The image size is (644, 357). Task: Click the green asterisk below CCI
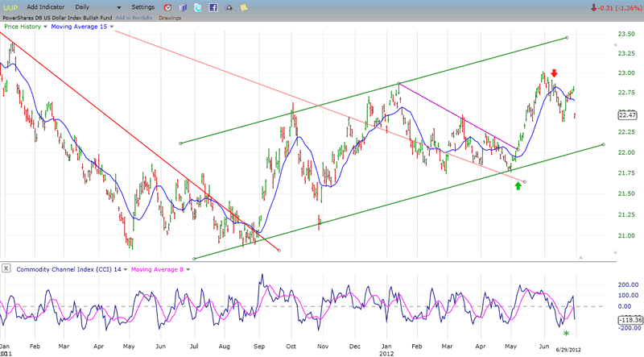[566, 333]
